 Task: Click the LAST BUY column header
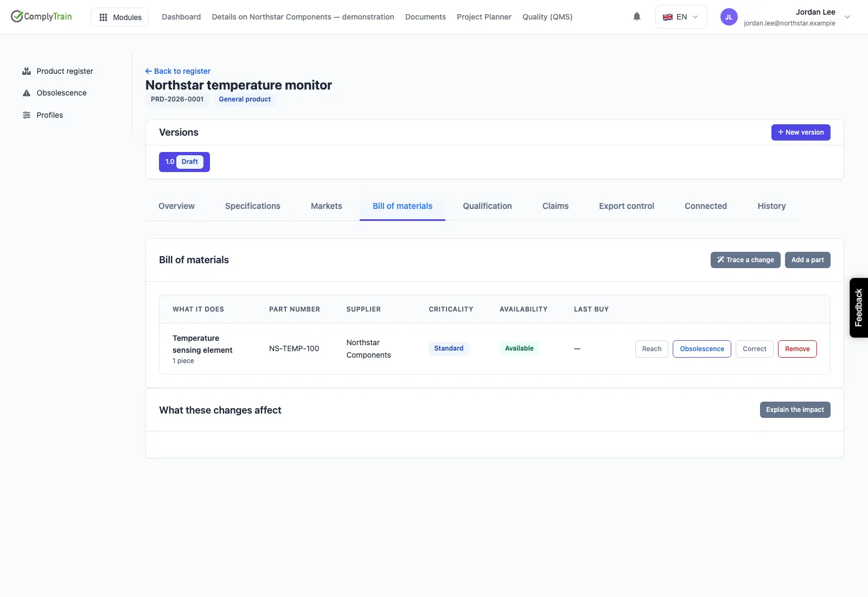click(591, 309)
